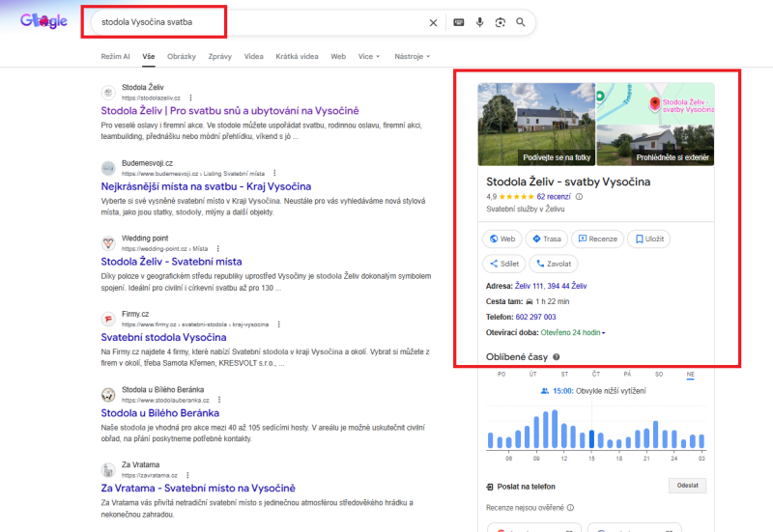Select the PO day in popular times
This screenshot has height=532, width=773.
click(x=501, y=374)
